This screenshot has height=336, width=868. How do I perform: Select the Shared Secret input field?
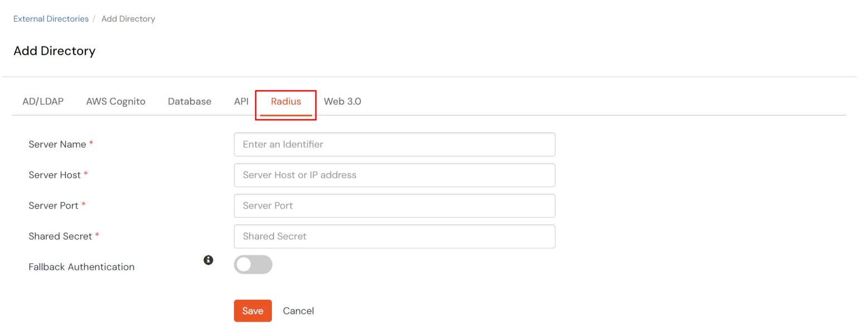(394, 236)
